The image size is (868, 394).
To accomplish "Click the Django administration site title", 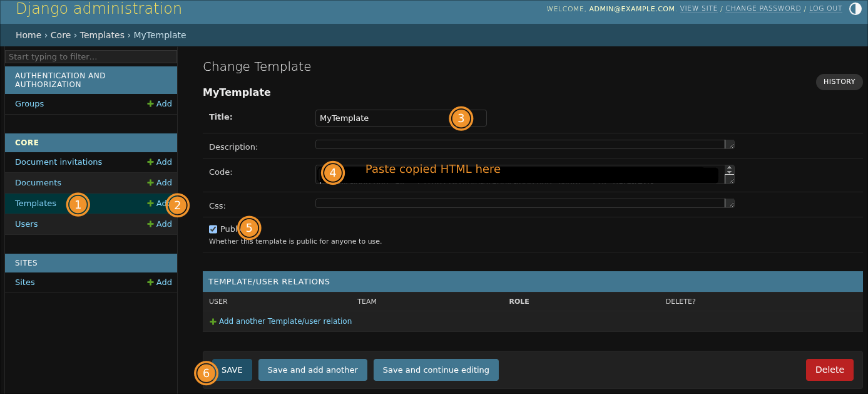I will (99, 9).
